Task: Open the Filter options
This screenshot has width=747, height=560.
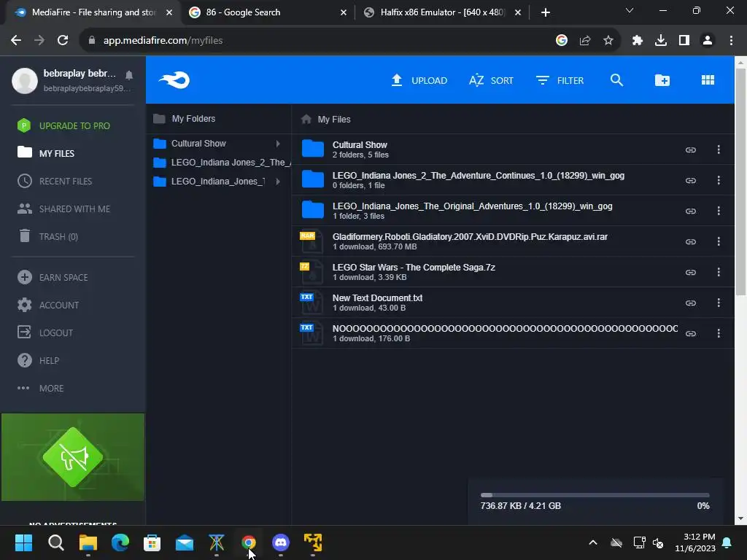Action: click(560, 80)
